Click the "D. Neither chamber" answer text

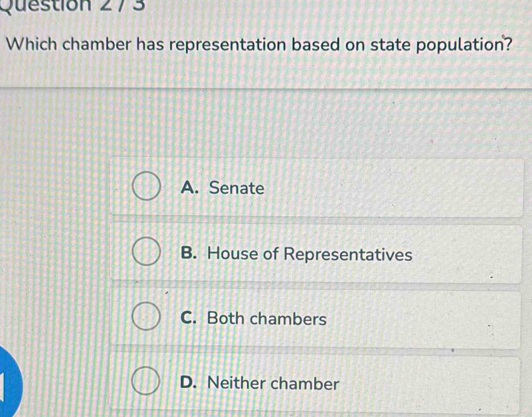pyautogui.click(x=260, y=383)
